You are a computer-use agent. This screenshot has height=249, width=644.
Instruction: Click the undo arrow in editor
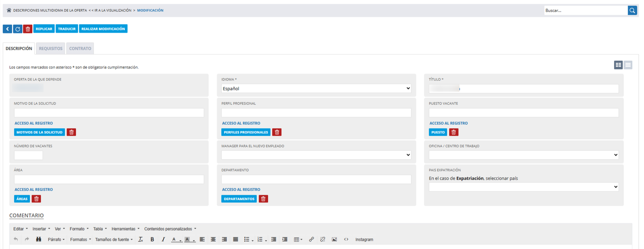pos(16,240)
